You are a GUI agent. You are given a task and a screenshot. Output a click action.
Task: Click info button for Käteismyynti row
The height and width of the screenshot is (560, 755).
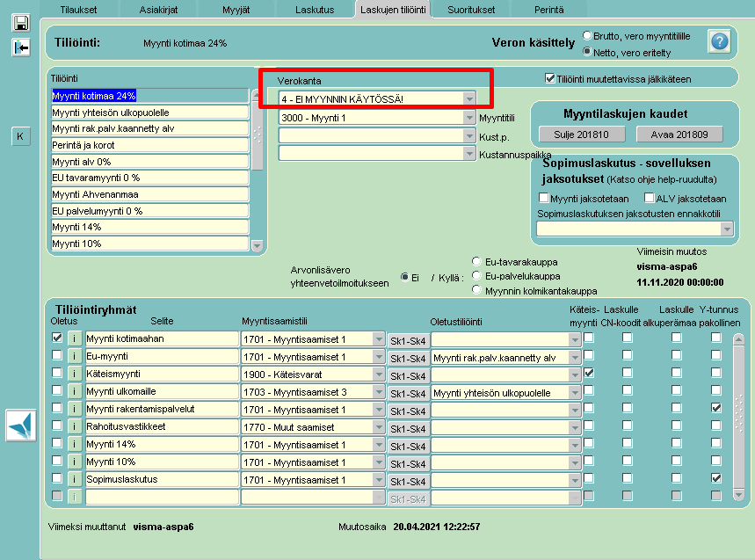tap(74, 375)
